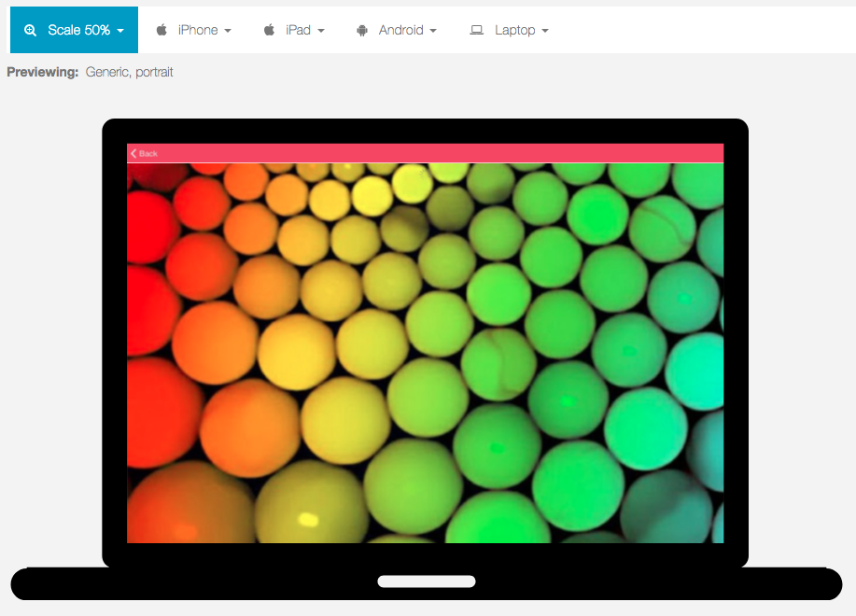
Task: Click the zoom magnifier icon in Scale button
Action: pyautogui.click(x=31, y=30)
